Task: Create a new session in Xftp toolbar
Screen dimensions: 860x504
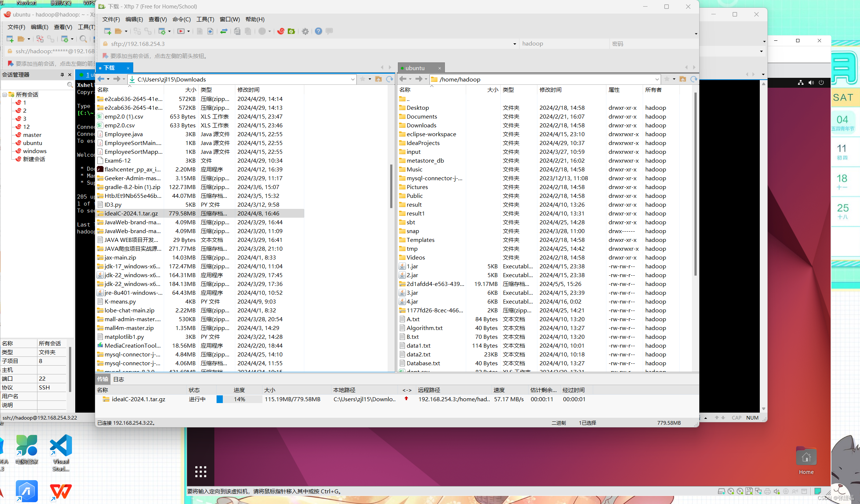Action: coord(107,31)
